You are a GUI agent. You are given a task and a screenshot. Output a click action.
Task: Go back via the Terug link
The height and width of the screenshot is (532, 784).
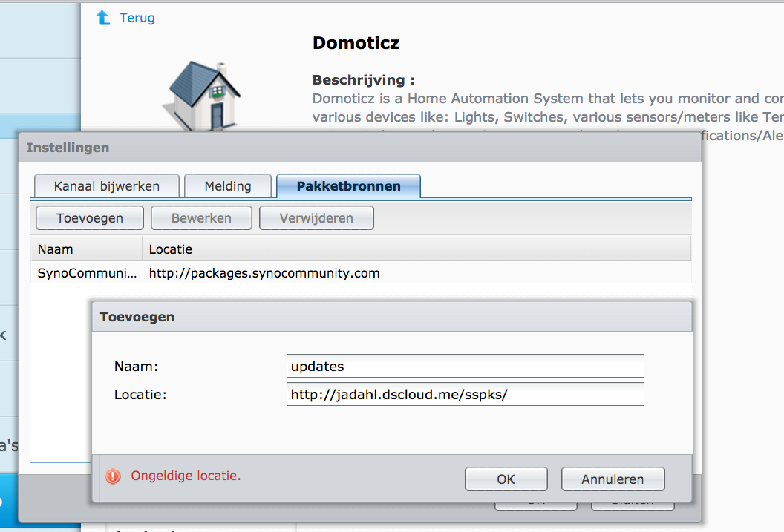137,18
